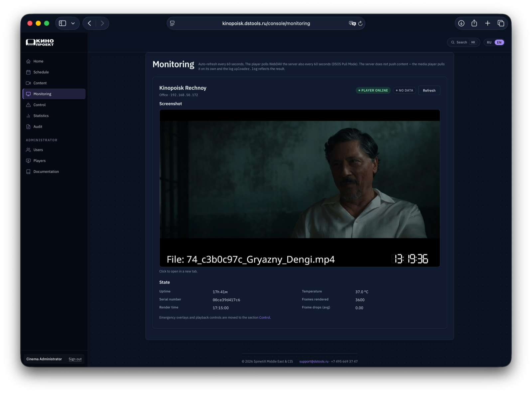This screenshot has height=394, width=532.
Task: Open the Home menu item
Action: [x=54, y=61]
